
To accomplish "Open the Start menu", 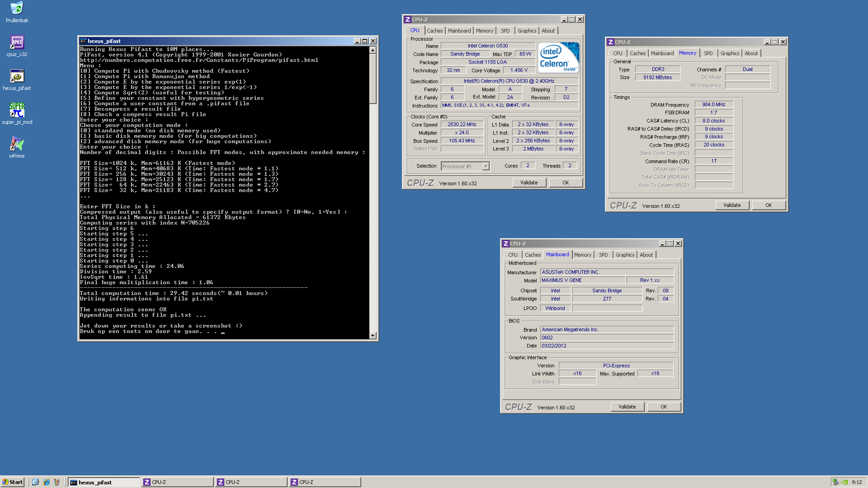I will coord(13,482).
